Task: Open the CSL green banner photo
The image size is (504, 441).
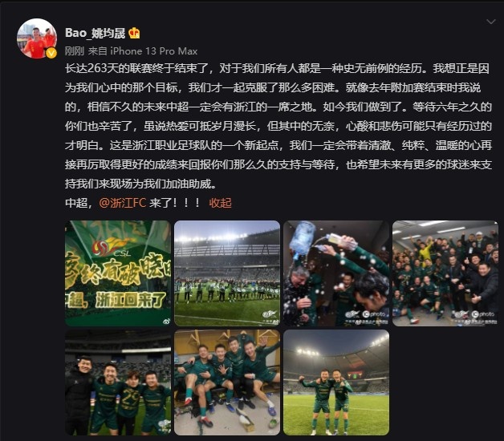Action: click(118, 273)
